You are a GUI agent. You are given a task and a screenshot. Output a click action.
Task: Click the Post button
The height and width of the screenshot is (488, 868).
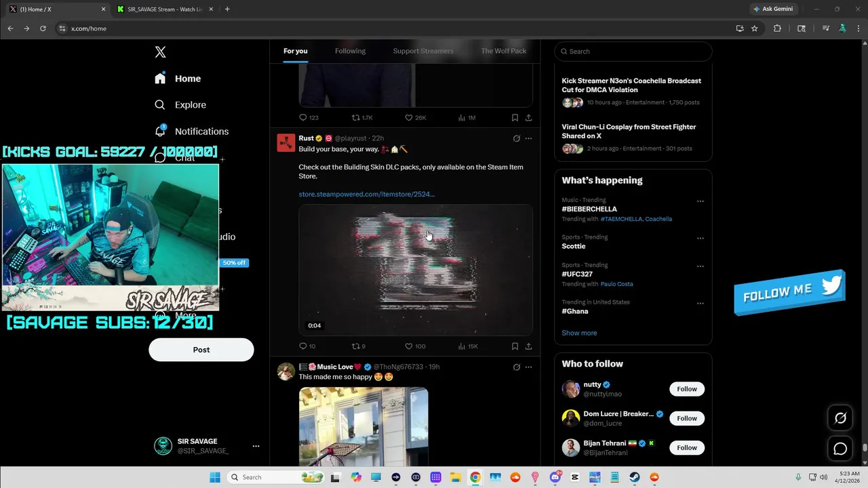201,350
